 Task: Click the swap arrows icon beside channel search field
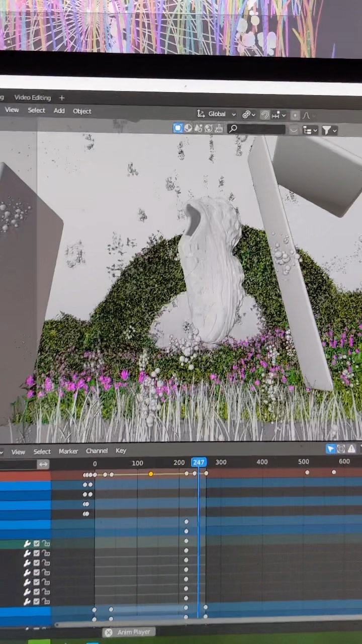tap(43, 464)
